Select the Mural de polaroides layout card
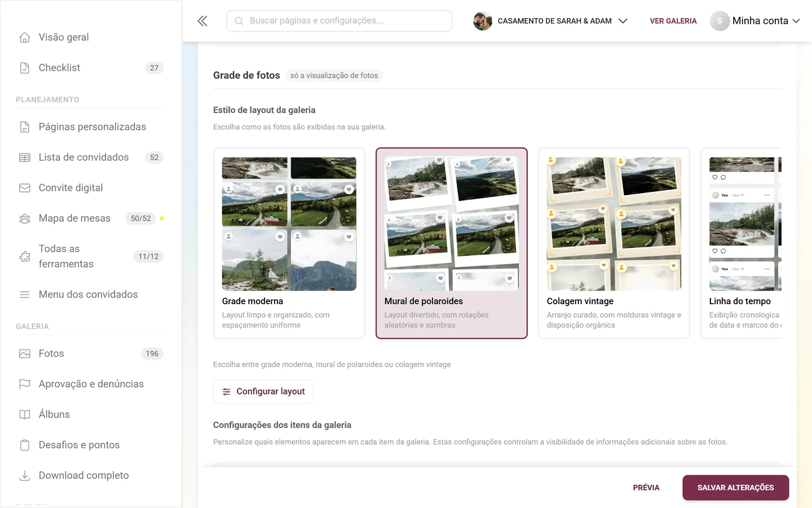Screen dimensions: 812x508 pyautogui.click(x=452, y=243)
